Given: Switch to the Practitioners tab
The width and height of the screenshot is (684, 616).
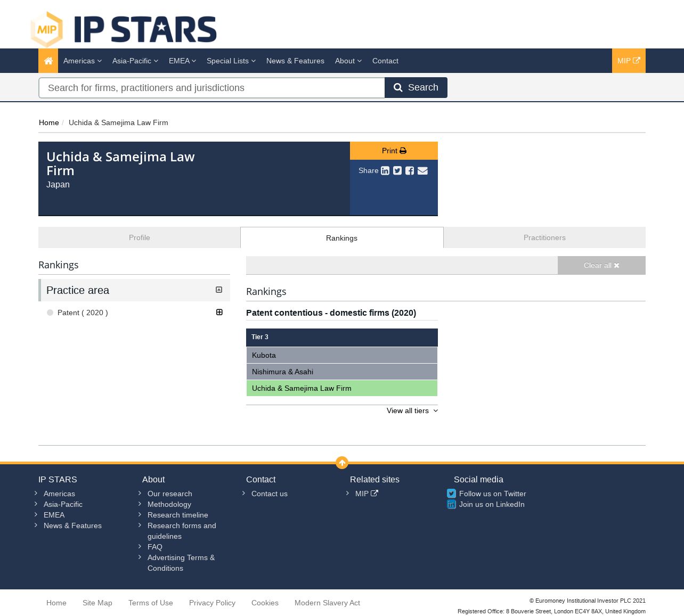Looking at the screenshot, I should coord(544,237).
